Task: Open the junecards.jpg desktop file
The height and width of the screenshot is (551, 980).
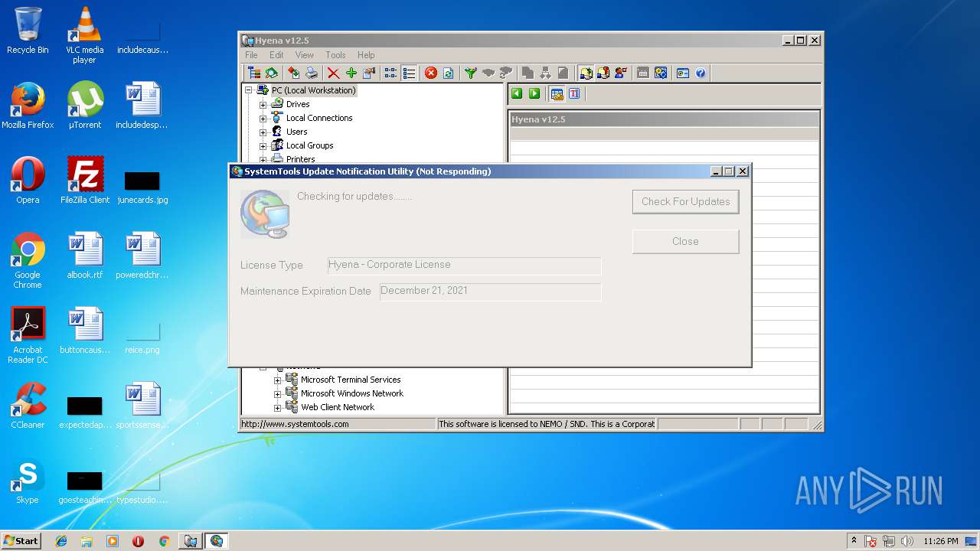Action: [142, 187]
